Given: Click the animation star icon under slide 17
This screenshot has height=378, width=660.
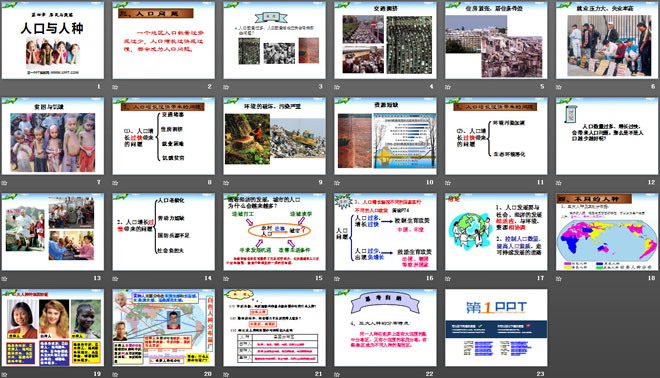Looking at the screenshot, I should 448,278.
